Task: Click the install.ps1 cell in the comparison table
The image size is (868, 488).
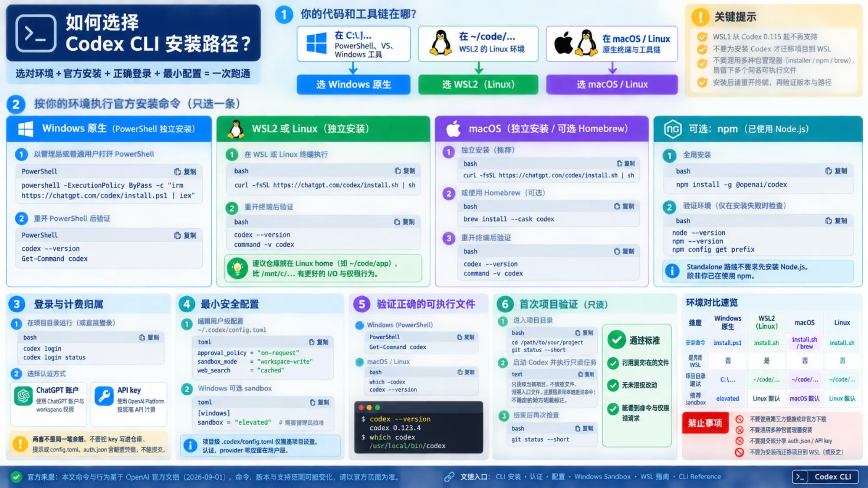Action: click(x=727, y=343)
